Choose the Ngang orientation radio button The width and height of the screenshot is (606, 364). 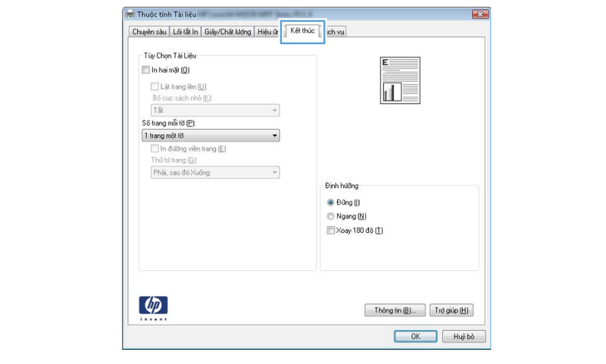[x=330, y=216]
